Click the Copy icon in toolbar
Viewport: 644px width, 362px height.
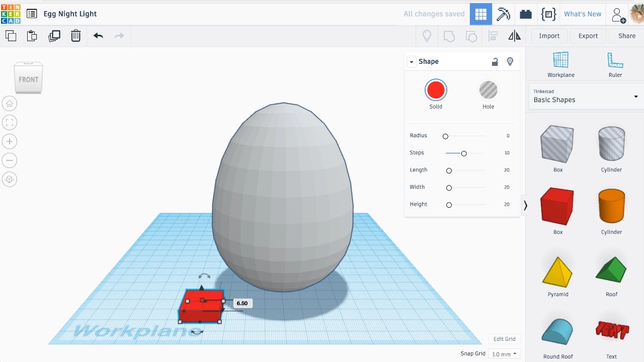point(11,36)
